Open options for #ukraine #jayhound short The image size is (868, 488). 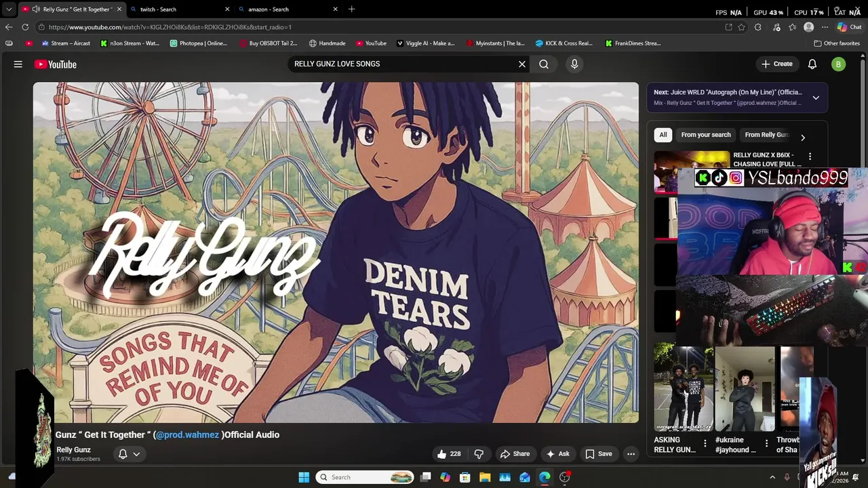click(766, 444)
